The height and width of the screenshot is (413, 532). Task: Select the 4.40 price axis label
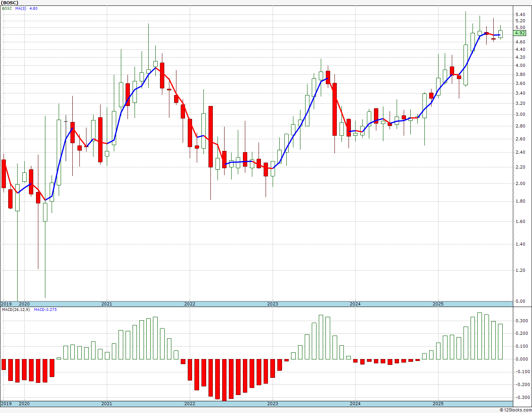(x=520, y=49)
